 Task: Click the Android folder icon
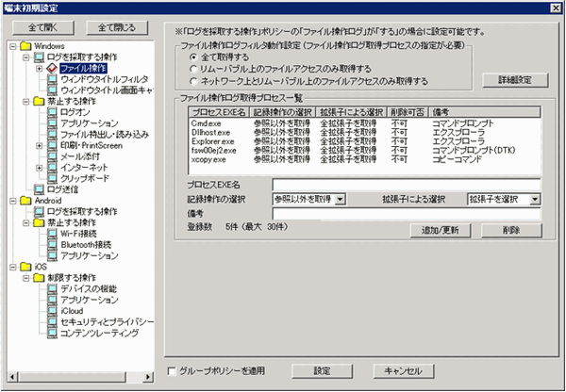point(25,201)
